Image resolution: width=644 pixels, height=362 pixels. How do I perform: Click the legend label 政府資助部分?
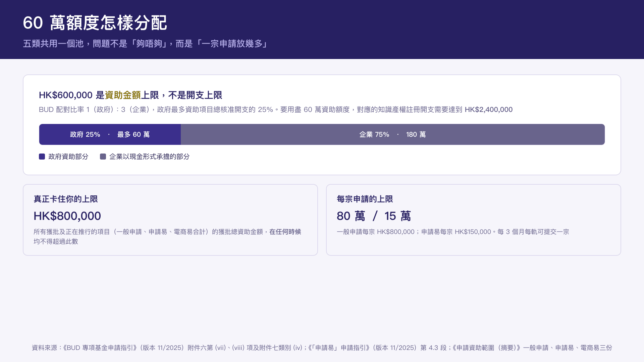(x=68, y=157)
